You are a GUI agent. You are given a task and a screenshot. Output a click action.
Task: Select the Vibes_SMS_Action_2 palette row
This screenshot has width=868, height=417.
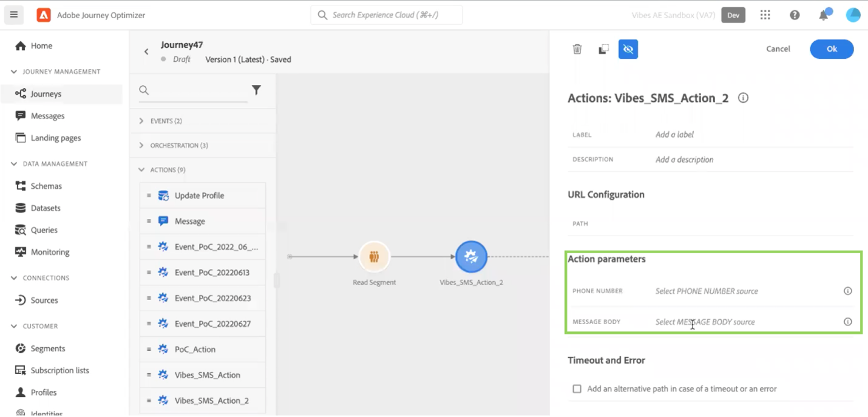pyautogui.click(x=203, y=401)
